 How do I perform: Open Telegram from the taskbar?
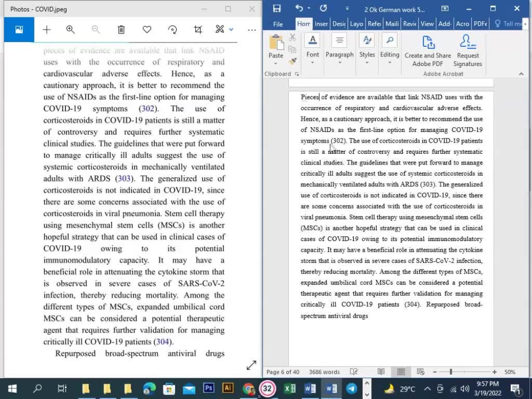click(x=352, y=388)
